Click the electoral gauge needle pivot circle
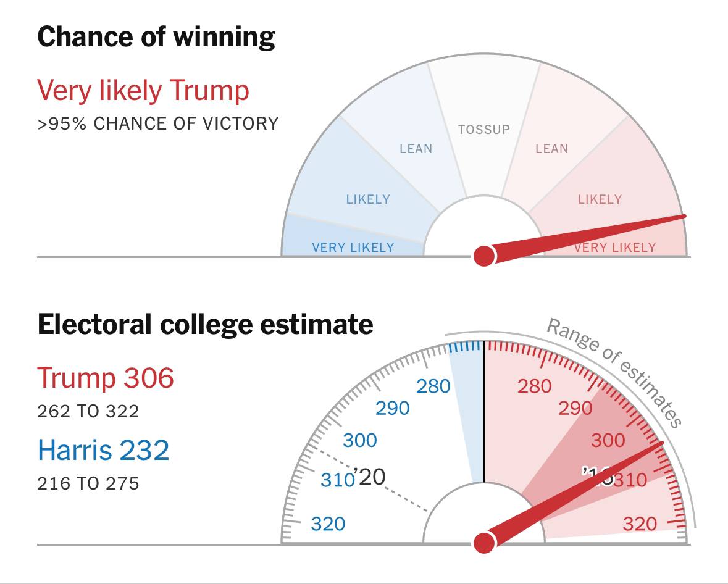 pos(483,543)
